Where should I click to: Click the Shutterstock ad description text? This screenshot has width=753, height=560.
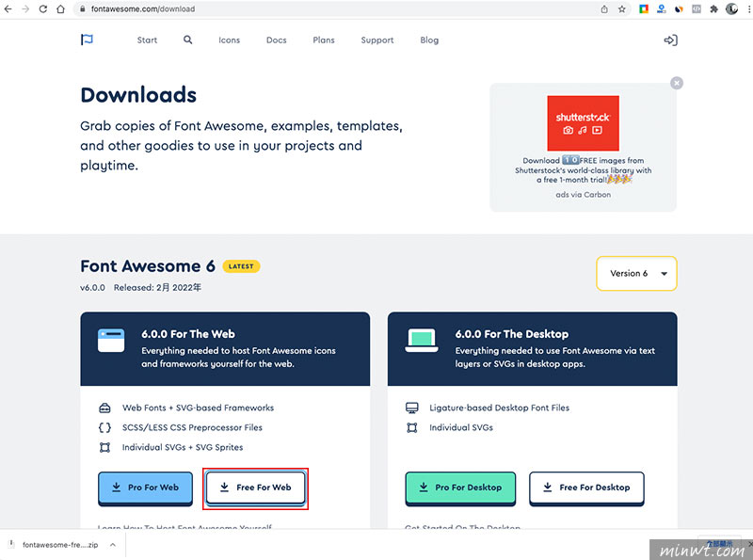pos(583,170)
